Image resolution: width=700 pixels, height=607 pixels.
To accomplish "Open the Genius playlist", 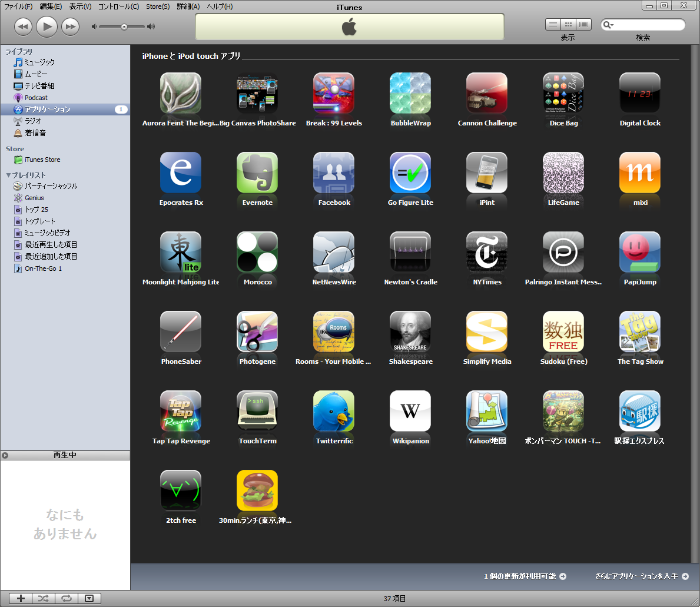I will point(65,198).
